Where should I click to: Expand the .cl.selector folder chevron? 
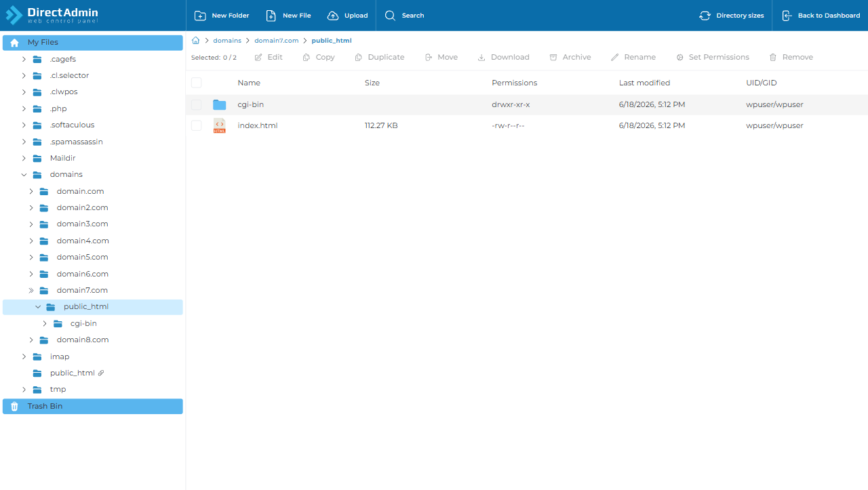tap(24, 75)
